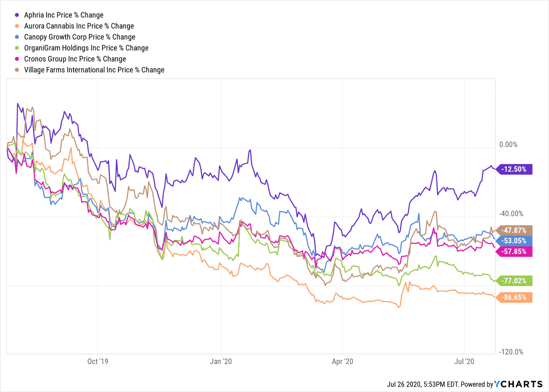Screen dimensions: 549x392
Task: Select the Aphria Inc Price % Change label
Action: 64,15
